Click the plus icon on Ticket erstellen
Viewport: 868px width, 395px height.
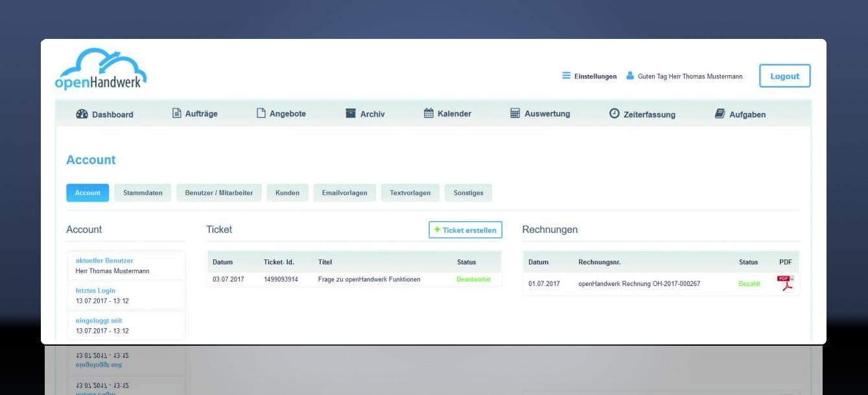pyautogui.click(x=437, y=230)
